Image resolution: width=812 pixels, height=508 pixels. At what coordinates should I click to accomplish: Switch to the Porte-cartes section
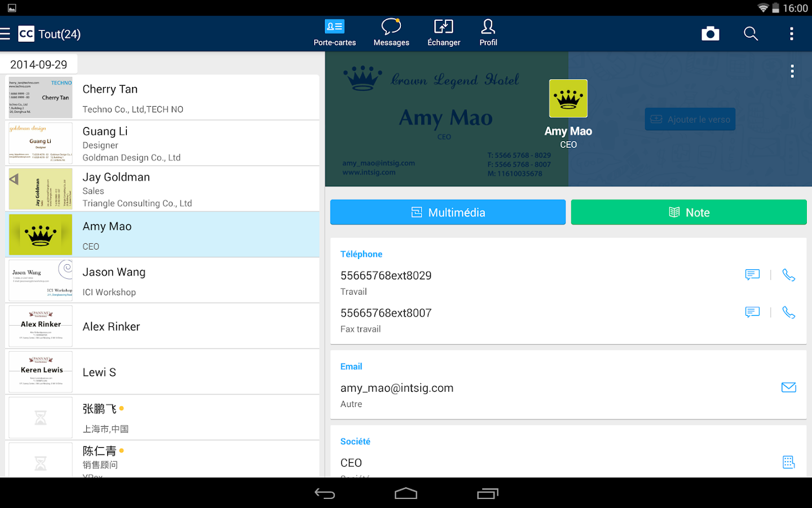tap(335, 33)
